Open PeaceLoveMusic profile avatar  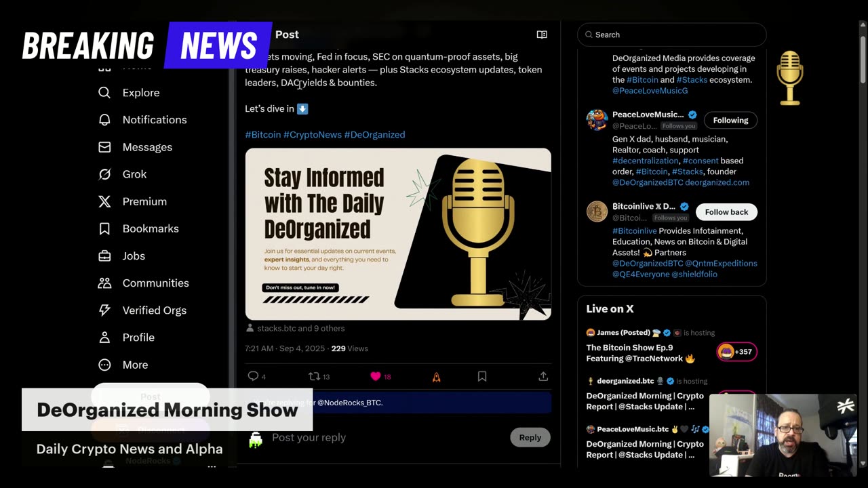[x=597, y=119]
